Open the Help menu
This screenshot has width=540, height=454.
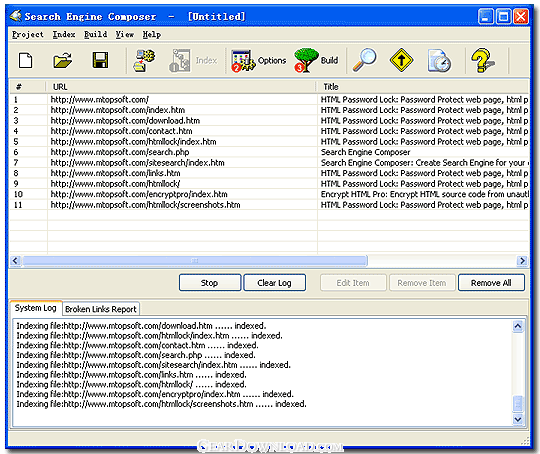coord(152,34)
